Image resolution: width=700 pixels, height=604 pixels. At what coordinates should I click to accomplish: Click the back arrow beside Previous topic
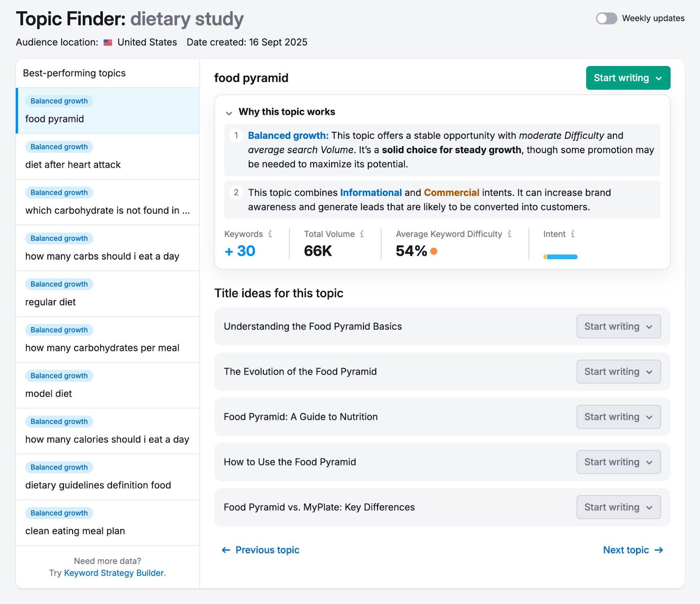coord(225,550)
